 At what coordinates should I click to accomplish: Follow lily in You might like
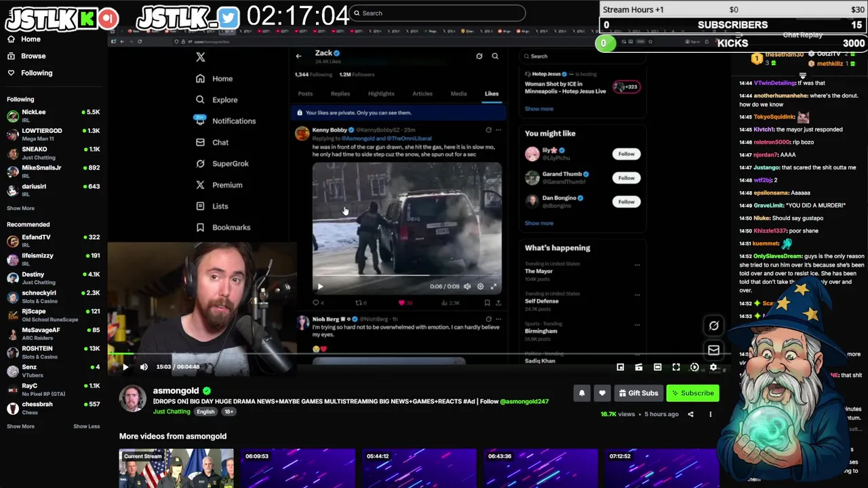(x=627, y=154)
